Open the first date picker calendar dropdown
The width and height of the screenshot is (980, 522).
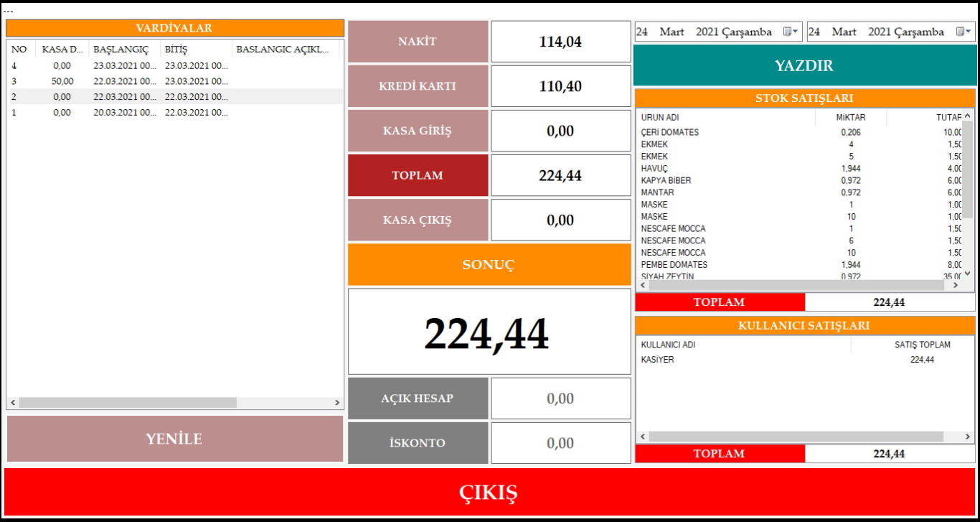[x=791, y=32]
